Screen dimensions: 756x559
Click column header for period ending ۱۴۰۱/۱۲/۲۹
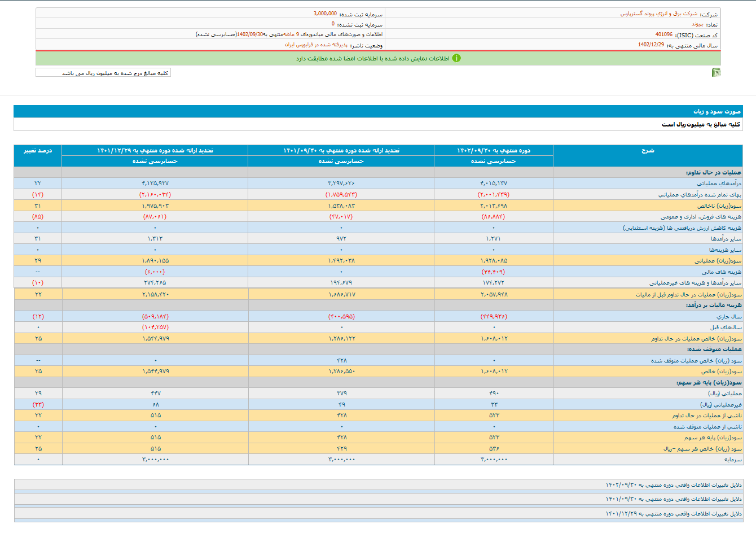(155, 151)
